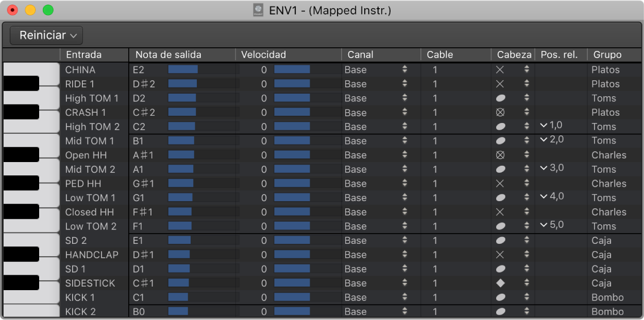Click the Grupo column header
The width and height of the screenshot is (644, 320).
point(607,55)
